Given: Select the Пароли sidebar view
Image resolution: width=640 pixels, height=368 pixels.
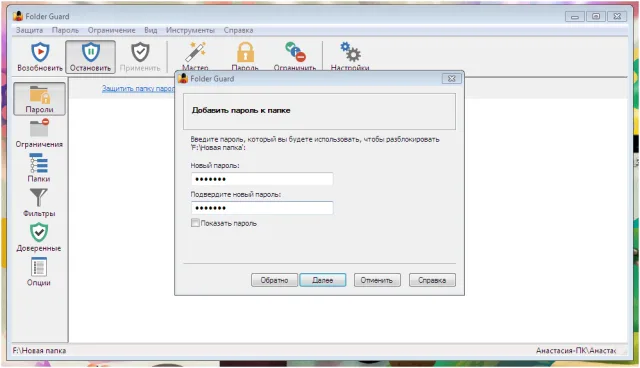Looking at the screenshot, I should pos(39,99).
